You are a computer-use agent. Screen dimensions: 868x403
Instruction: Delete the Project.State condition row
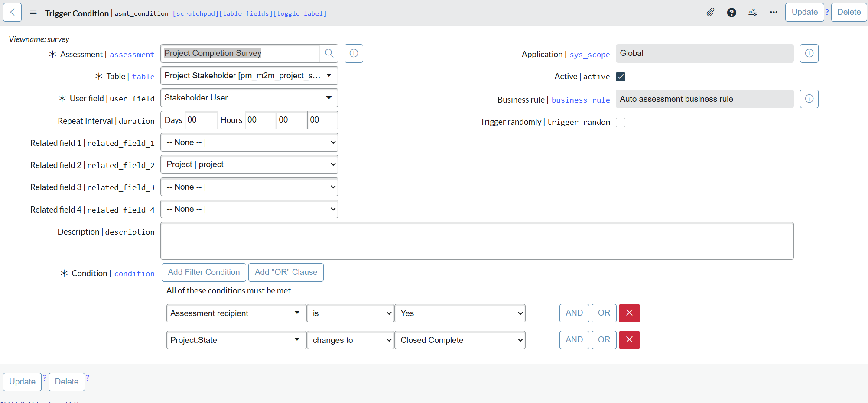click(629, 340)
